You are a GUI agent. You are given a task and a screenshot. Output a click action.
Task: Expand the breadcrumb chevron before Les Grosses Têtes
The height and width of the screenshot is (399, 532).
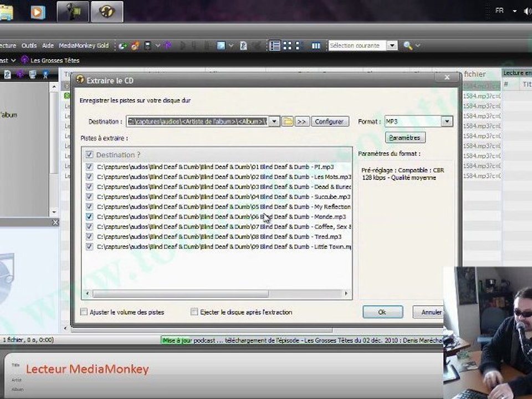point(13,60)
